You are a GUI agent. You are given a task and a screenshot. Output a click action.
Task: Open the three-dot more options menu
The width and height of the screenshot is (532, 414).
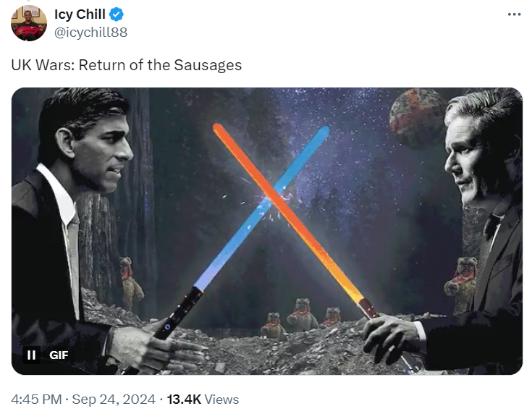514,14
